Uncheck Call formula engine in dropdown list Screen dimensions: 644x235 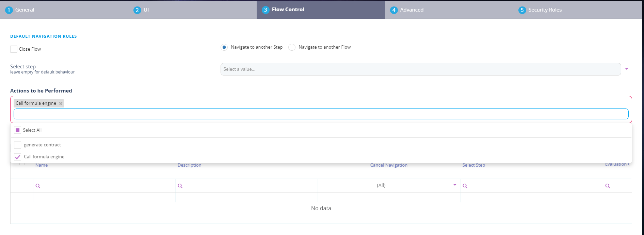(x=18, y=157)
